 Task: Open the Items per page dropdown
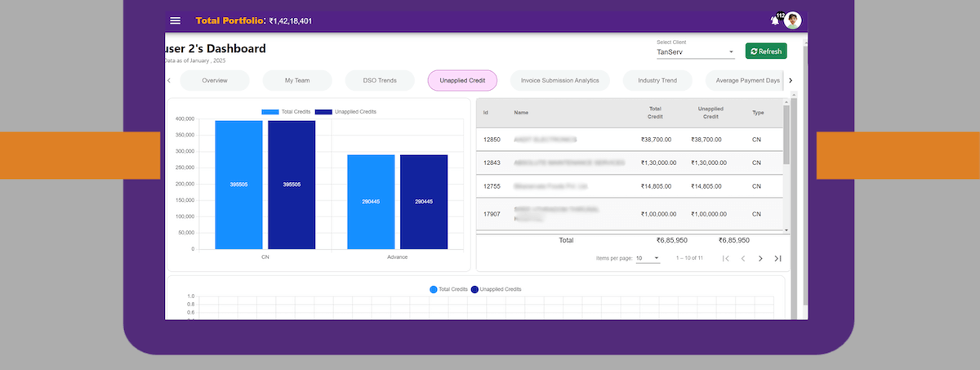pos(648,258)
